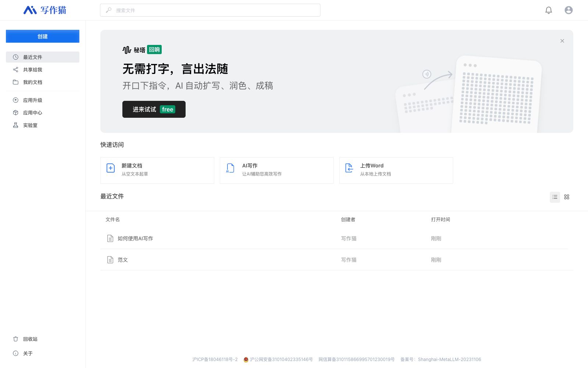Click the 写作猫 logo
Screen dimensions: 588x368
coord(45,10)
